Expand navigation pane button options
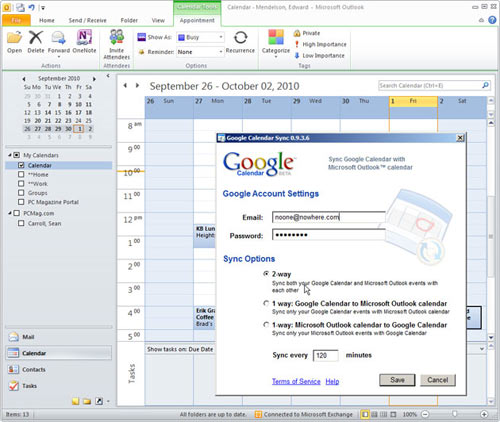 [x=108, y=402]
